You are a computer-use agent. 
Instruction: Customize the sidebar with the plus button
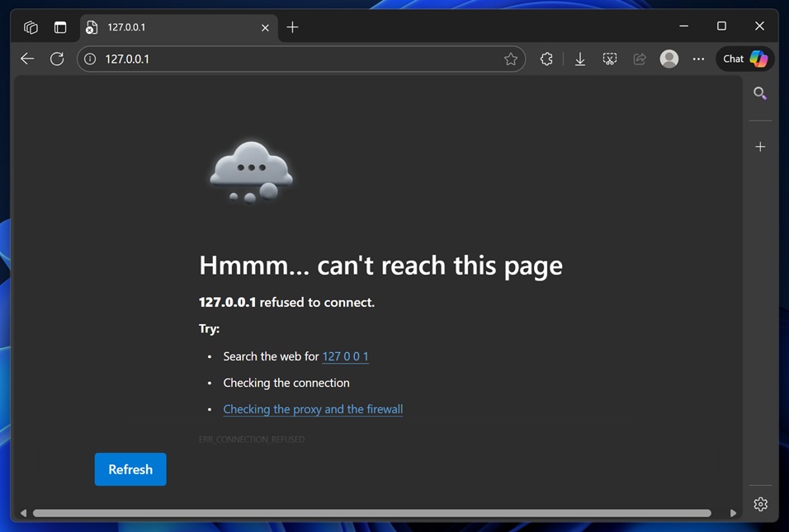(x=760, y=146)
